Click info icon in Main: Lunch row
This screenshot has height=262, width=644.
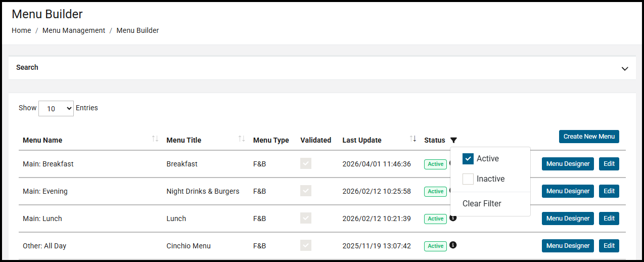coord(453,218)
